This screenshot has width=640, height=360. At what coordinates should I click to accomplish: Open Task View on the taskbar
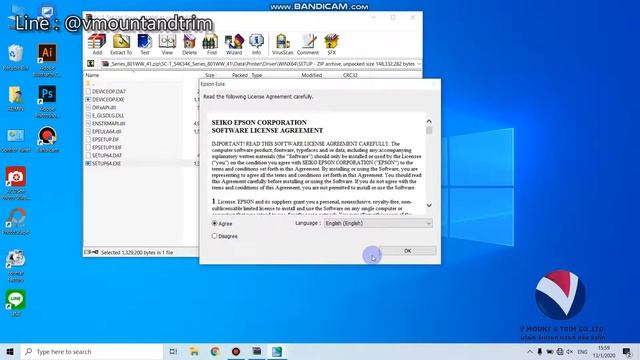click(x=173, y=351)
